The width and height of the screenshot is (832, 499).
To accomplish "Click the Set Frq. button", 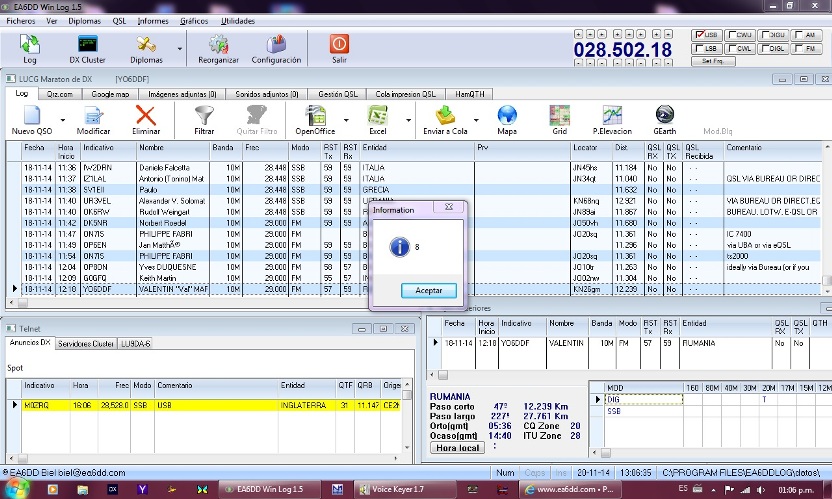I will 712,61.
